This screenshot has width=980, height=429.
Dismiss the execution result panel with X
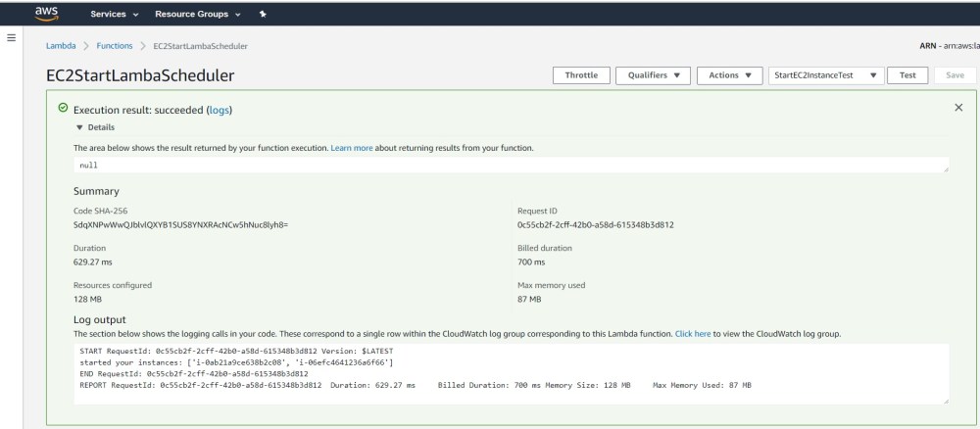point(958,107)
